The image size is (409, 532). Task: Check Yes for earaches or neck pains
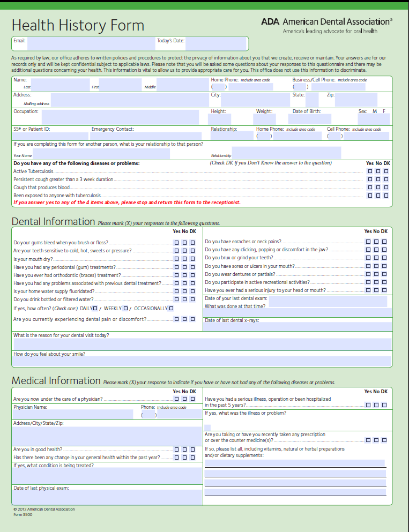tap(368, 242)
